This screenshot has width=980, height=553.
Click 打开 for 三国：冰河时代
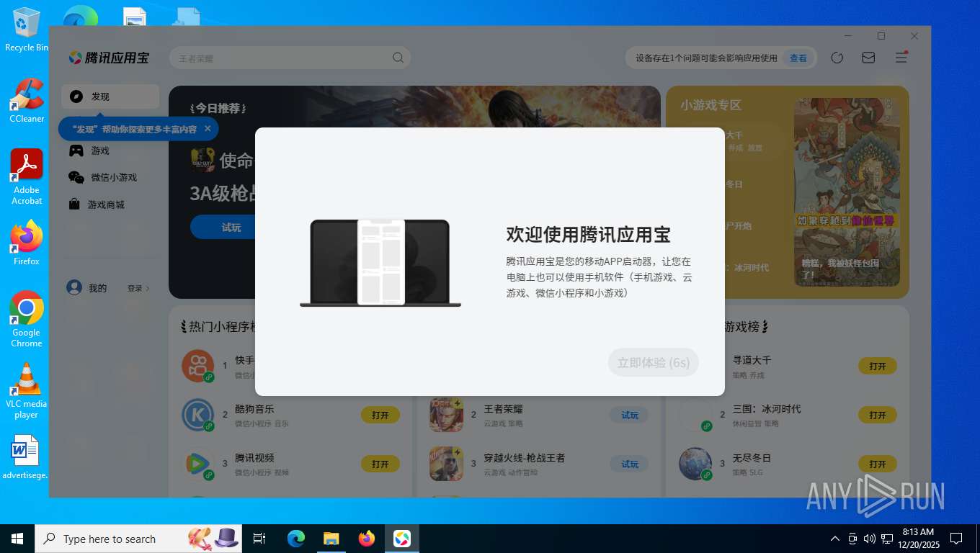[878, 415]
